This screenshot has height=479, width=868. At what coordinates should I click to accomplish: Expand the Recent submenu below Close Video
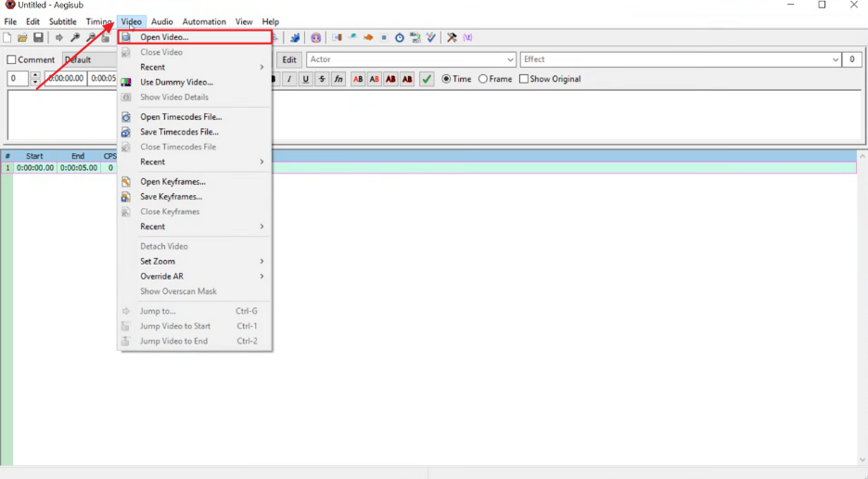coord(194,67)
